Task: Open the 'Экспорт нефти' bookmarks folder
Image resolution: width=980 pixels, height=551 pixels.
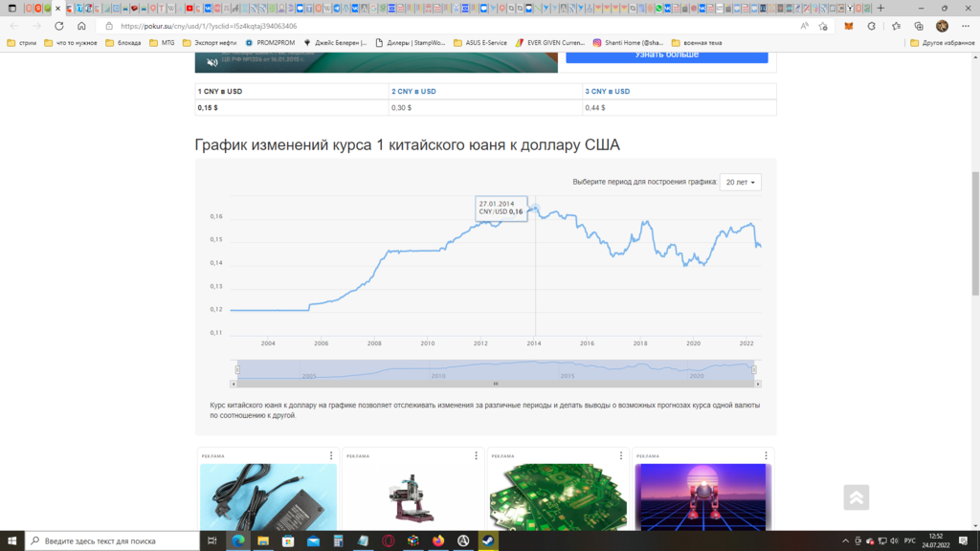Action: [210, 43]
